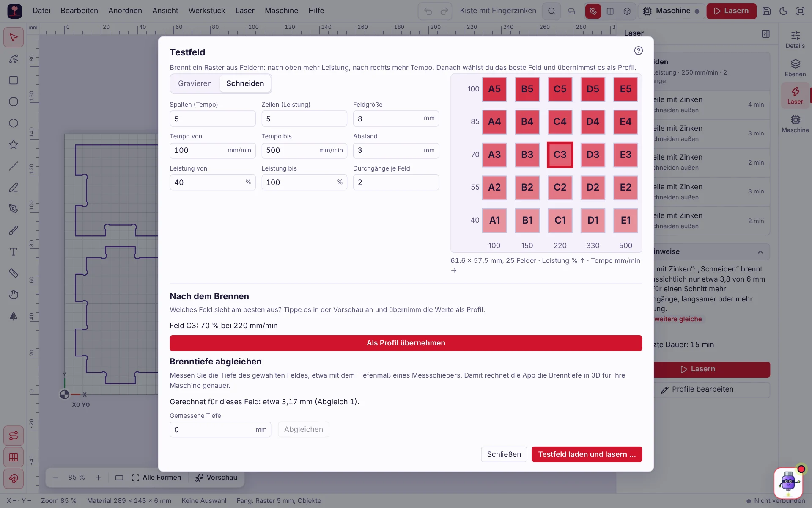Image resolution: width=812 pixels, height=508 pixels.
Task: Select the arrow selection tool
Action: click(14, 38)
